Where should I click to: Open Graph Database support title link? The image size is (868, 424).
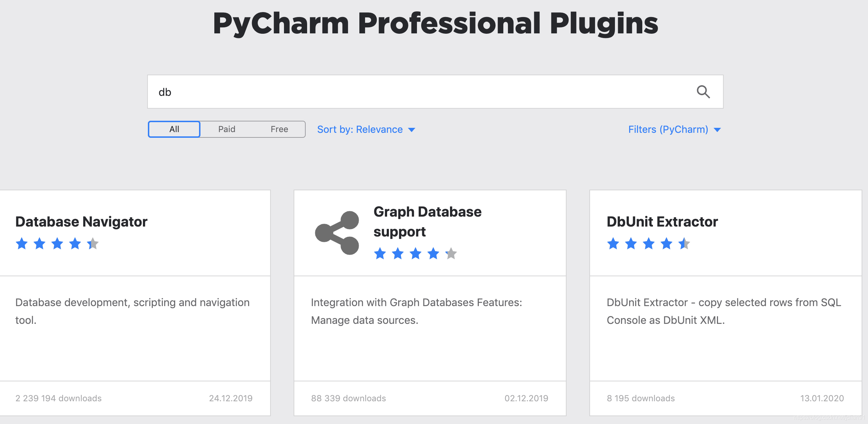[x=427, y=222]
